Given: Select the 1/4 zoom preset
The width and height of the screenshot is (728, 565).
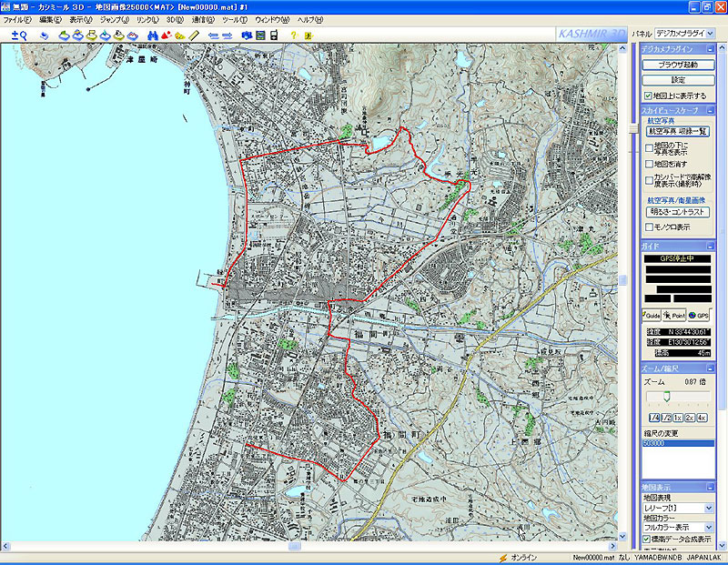Looking at the screenshot, I should (653, 418).
